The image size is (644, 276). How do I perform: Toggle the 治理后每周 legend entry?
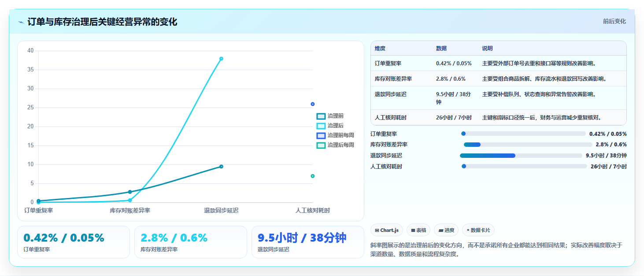335,145
